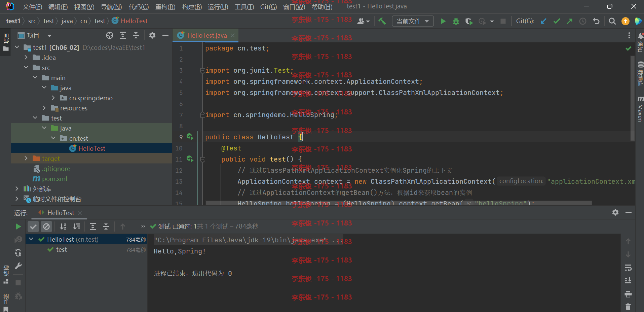
Task: Toggle sort by duration in test results
Action: coord(77,227)
